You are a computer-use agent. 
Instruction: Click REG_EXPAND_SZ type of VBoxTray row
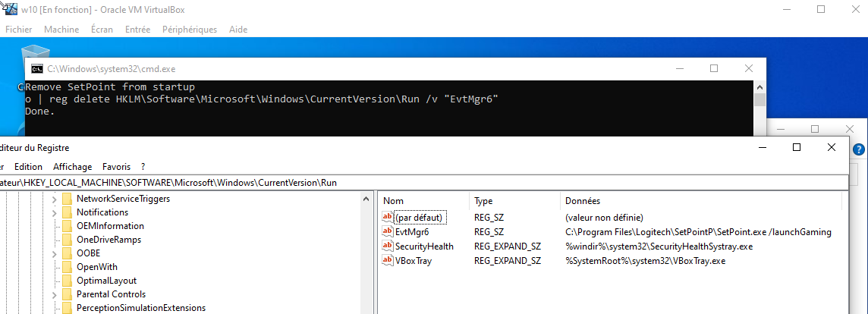[508, 261]
